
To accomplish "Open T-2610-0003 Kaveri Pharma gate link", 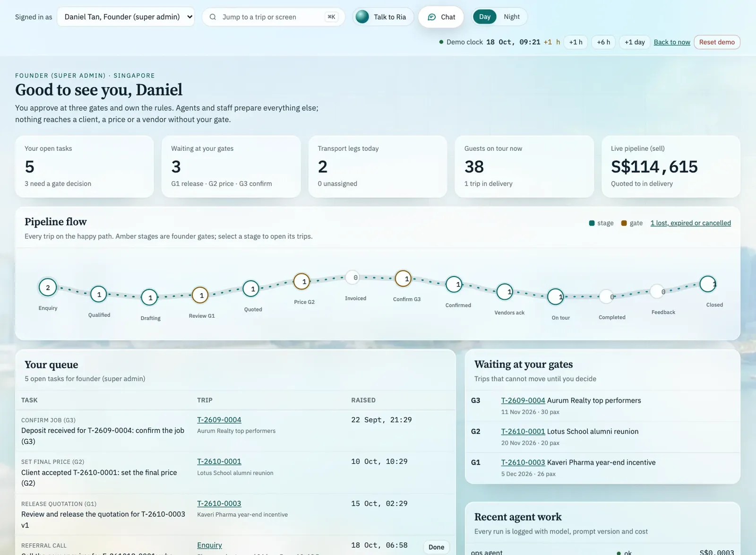I will click(523, 462).
